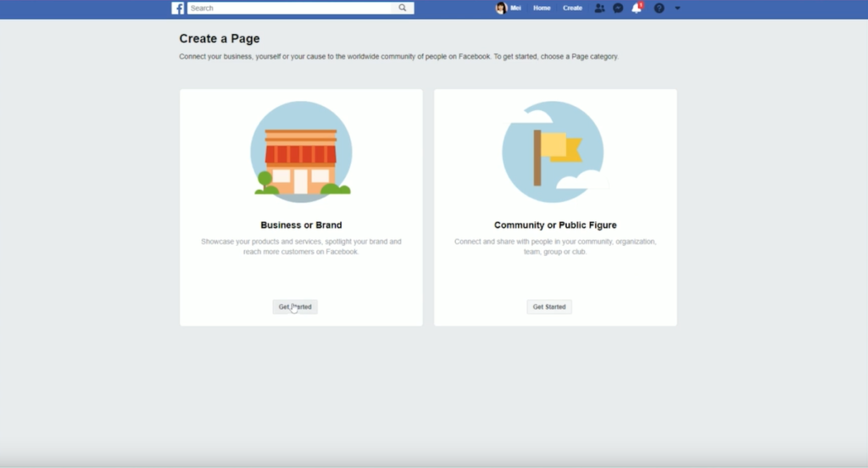This screenshot has height=468, width=868.
Task: Go to Mei's profile name link
Action: coord(515,8)
